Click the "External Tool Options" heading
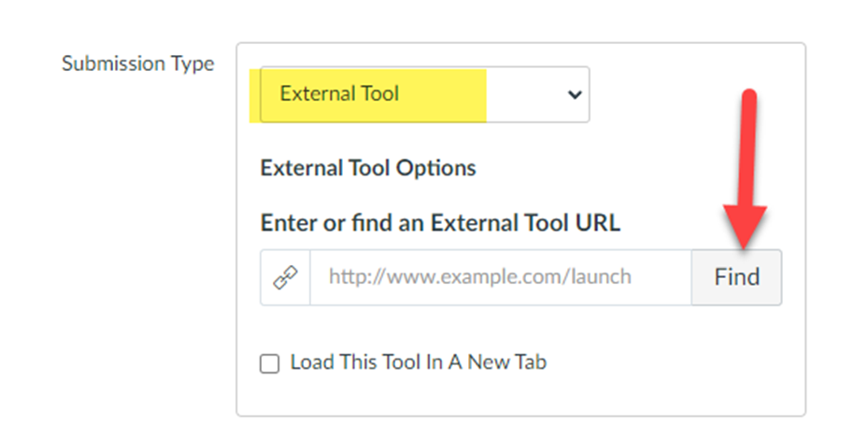 click(x=368, y=168)
